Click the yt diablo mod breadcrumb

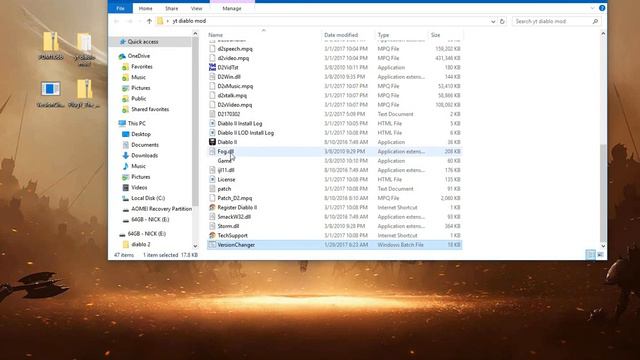(189, 21)
